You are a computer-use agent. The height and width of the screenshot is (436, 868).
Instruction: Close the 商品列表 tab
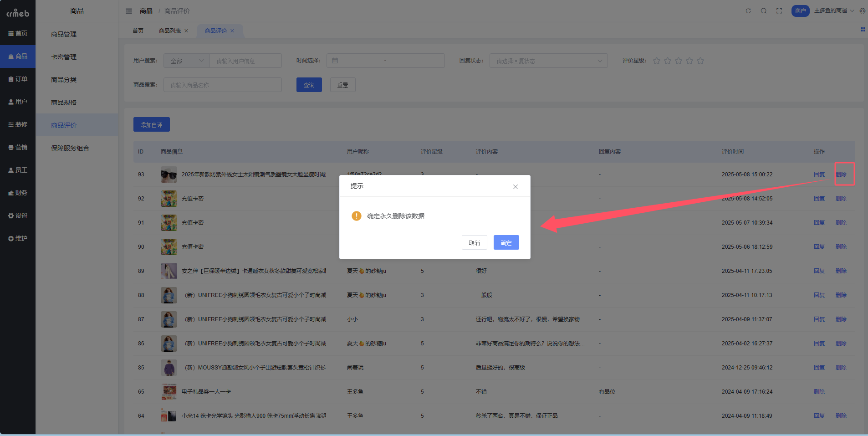[186, 31]
